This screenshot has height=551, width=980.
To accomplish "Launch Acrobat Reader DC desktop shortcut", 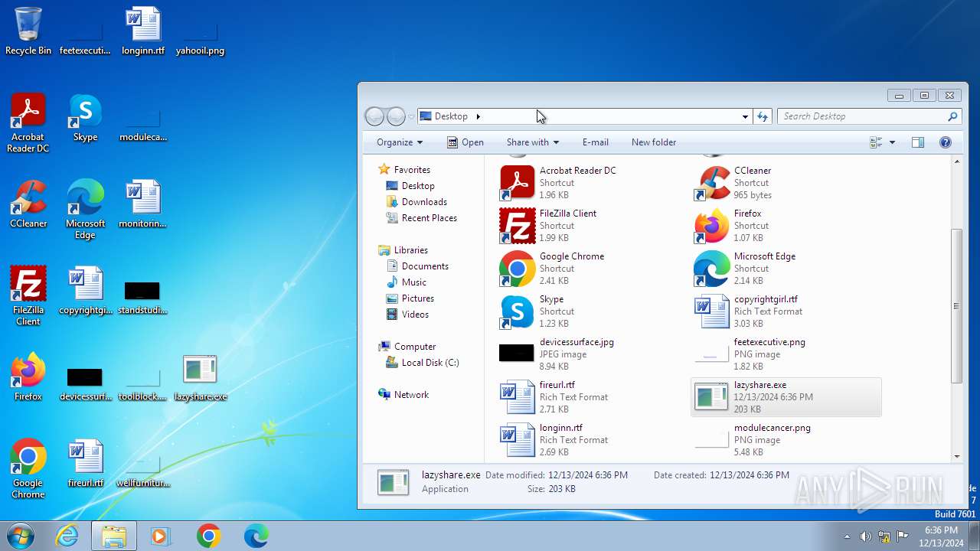I will pyautogui.click(x=28, y=123).
